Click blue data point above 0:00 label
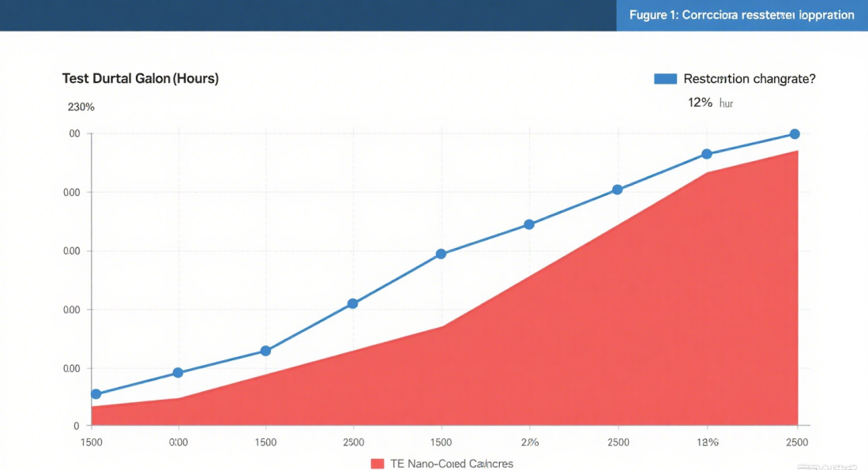The width and height of the screenshot is (868, 470). coord(178,373)
